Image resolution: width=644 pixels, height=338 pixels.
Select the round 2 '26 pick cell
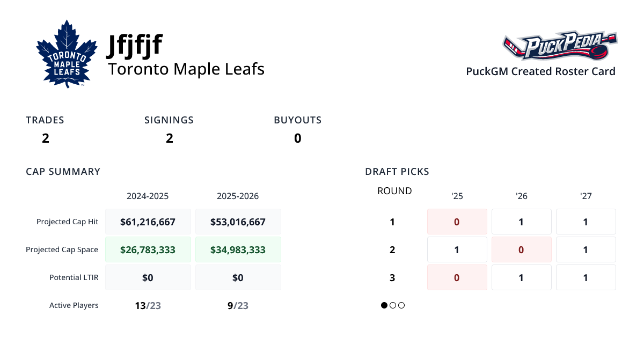pos(521,249)
